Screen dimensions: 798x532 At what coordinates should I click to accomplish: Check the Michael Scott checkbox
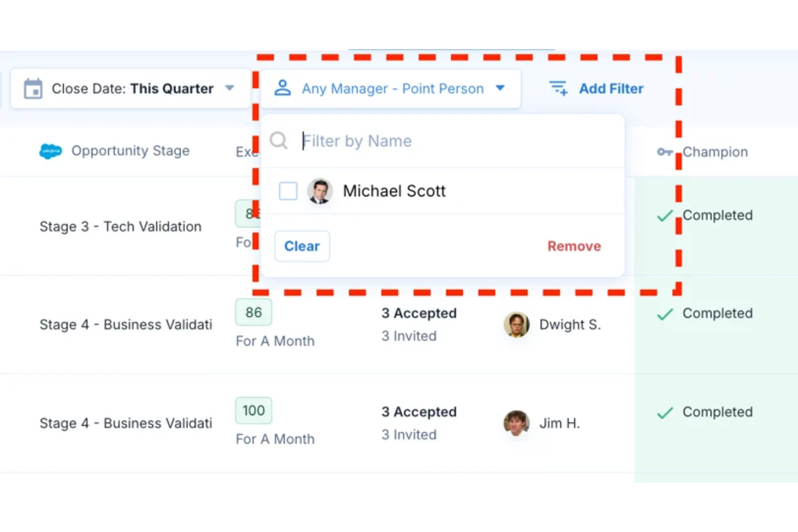[288, 191]
